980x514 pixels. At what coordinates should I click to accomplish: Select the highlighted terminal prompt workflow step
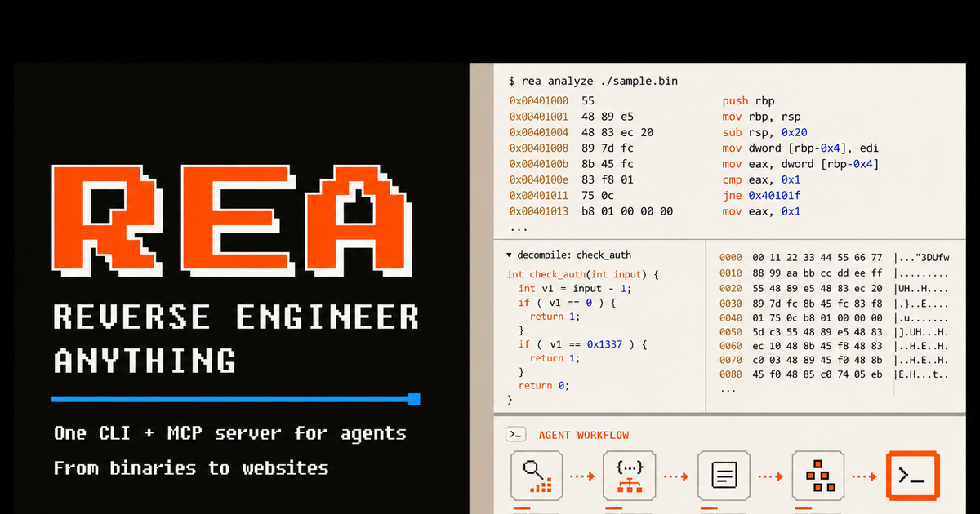(913, 476)
